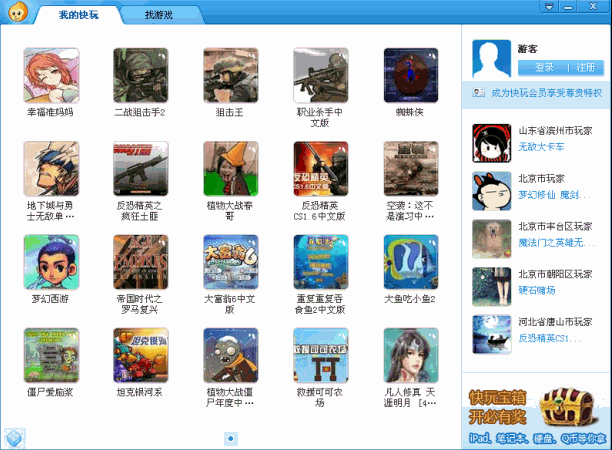Open 成为快玩会员享受尊贵特权 link
612x450 pixels.
pos(546,92)
